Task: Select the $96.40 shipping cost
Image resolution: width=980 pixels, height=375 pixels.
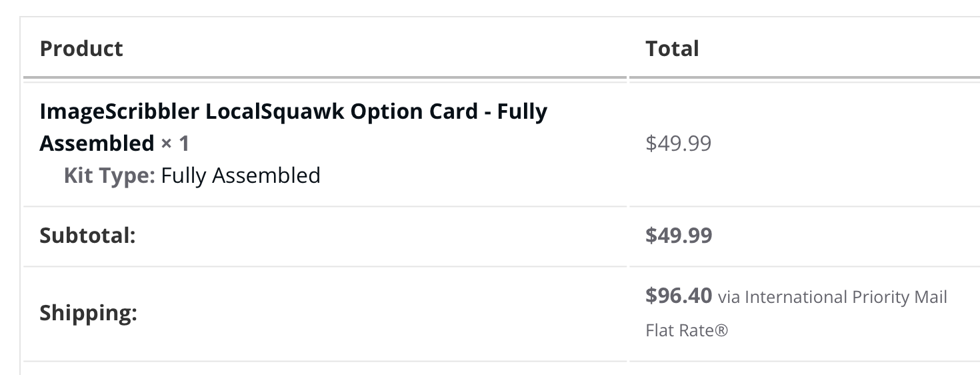Action: [x=679, y=296]
